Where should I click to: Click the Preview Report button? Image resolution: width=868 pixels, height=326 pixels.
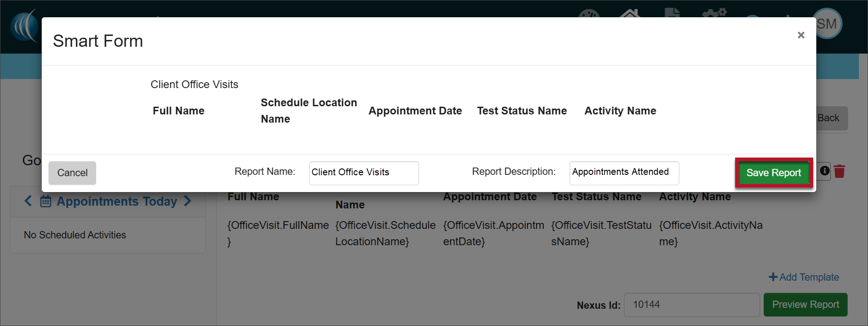click(805, 305)
